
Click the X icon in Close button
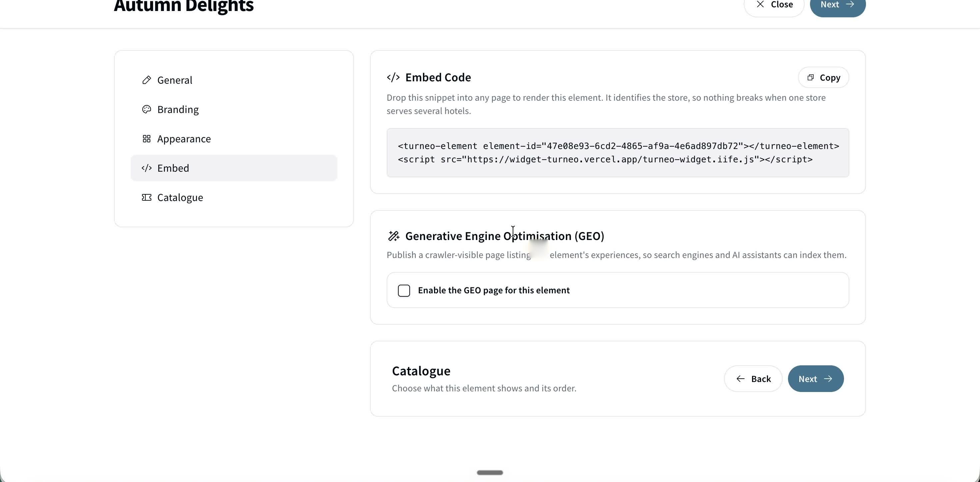point(760,4)
